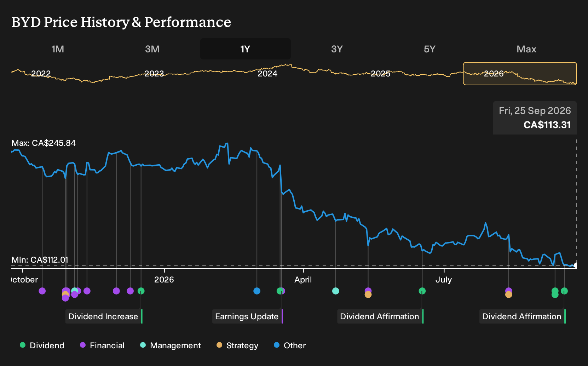Viewport: 588px width, 366px height.
Task: Jump to 2022 on the overview sparkline
Action: (41, 74)
